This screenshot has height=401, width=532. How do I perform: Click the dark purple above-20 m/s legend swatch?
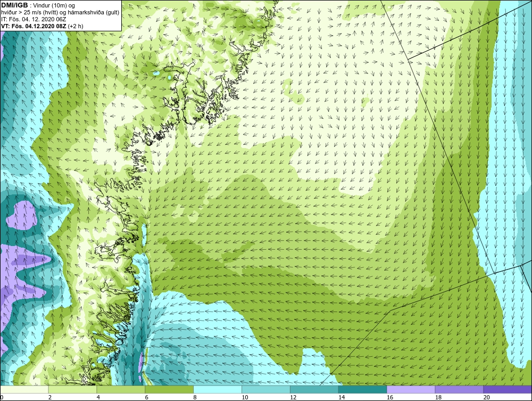507,389
